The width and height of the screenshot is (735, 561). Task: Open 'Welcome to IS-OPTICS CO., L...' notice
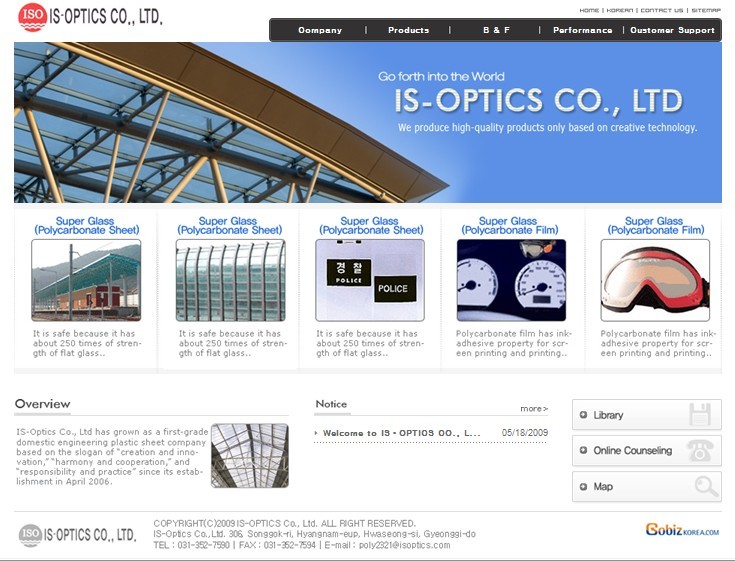click(x=402, y=433)
